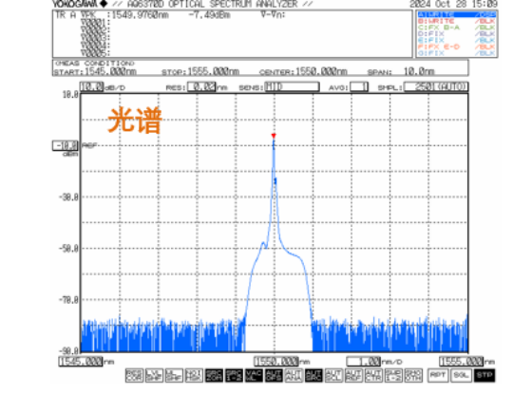Click the AUT REF auto reference button
This screenshot has width=532, height=394.
pos(353,375)
